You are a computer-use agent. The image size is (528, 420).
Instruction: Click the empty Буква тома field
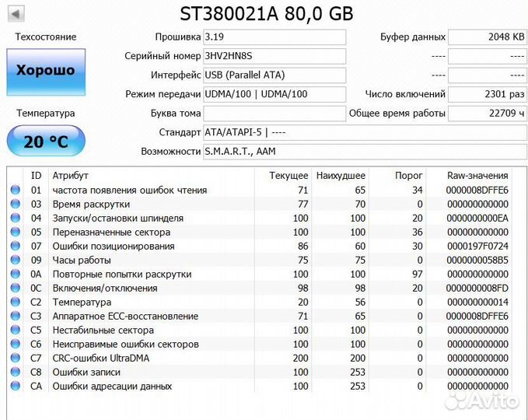[274, 114]
